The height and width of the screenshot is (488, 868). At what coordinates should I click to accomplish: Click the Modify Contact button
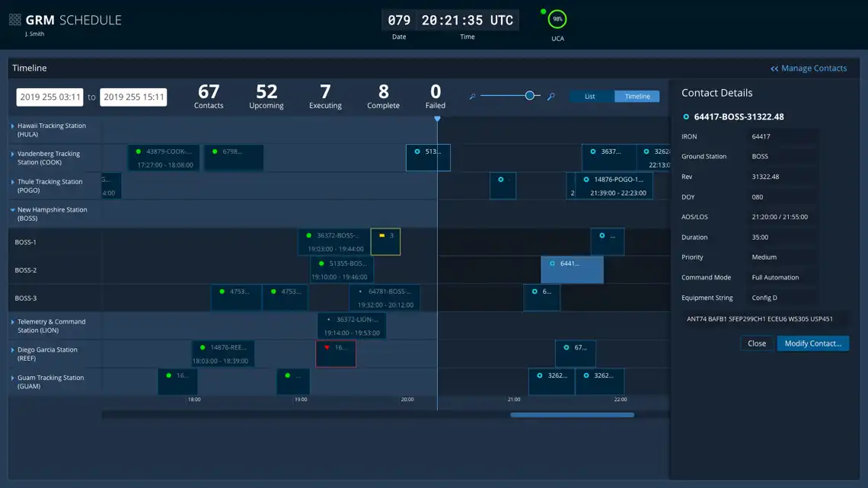pyautogui.click(x=812, y=343)
